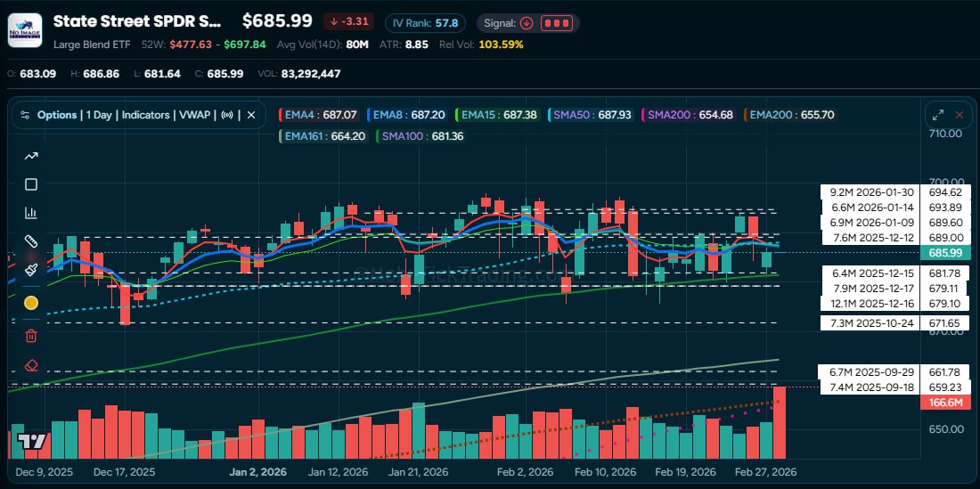This screenshot has height=489, width=980.
Task: Toggle the SMA100 indicator legend chip
Action: point(421,135)
